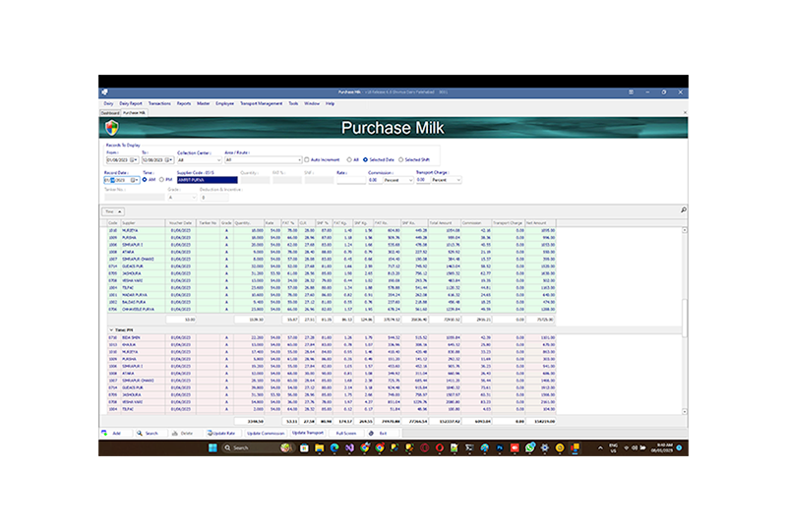
Task: Click the search magnifier icon above grid
Action: [683, 210]
